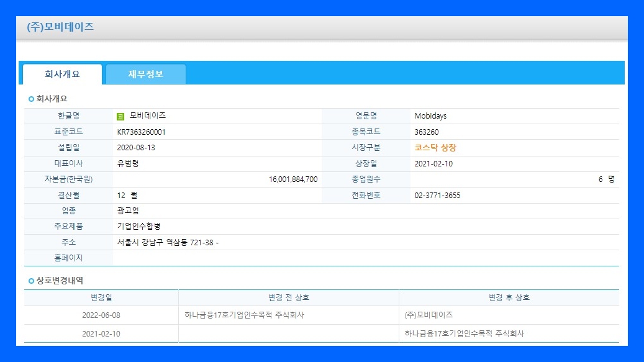Screen dimensions: 644x362
Task: Click the change date 2022-06-08
Action: (101, 315)
